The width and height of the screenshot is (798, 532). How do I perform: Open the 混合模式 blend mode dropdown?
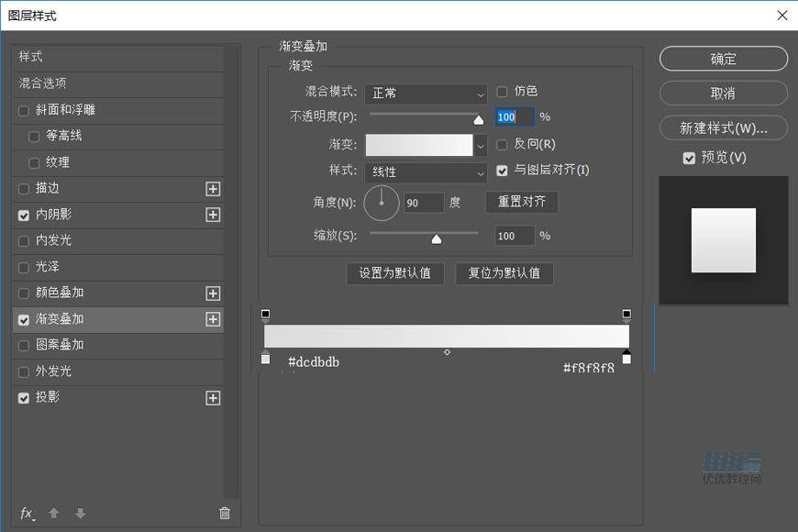426,94
